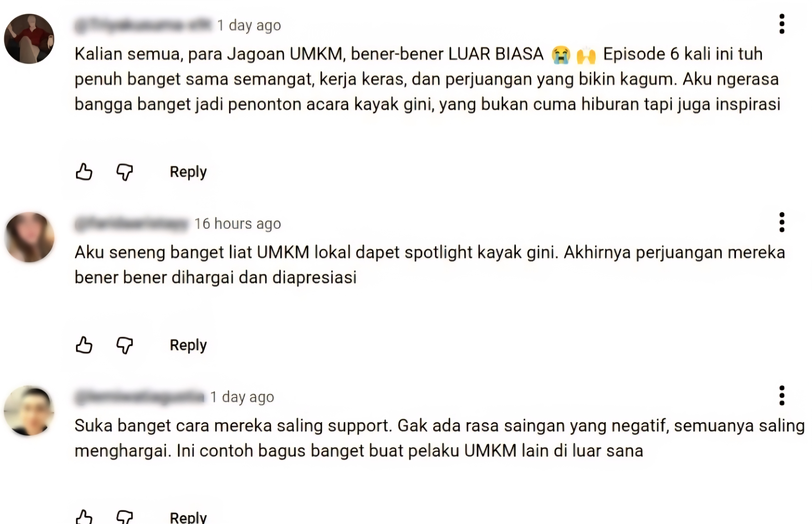Dislike the comment about saling support
The image size is (812, 524).
pos(125,517)
